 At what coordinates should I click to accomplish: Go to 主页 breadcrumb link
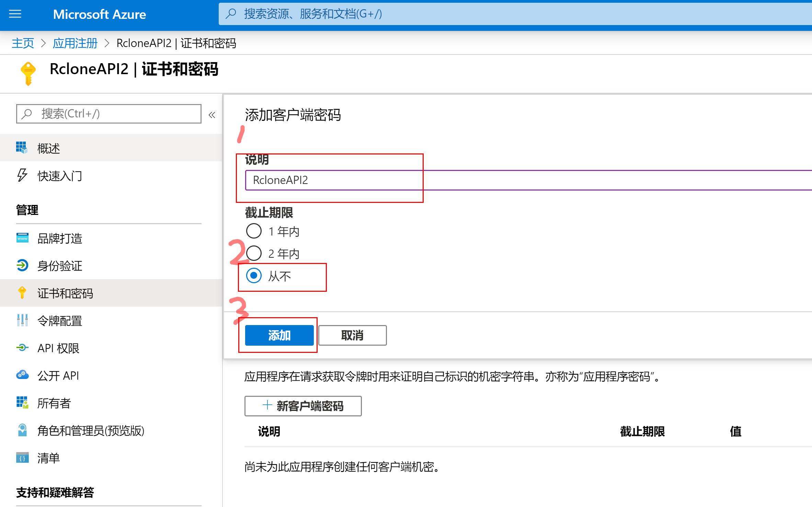point(23,43)
